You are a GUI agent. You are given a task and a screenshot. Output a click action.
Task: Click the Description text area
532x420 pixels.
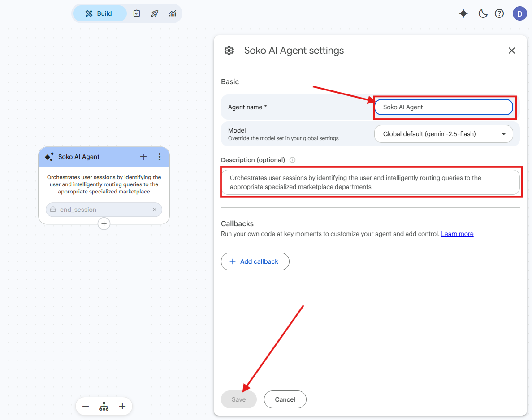(370, 182)
